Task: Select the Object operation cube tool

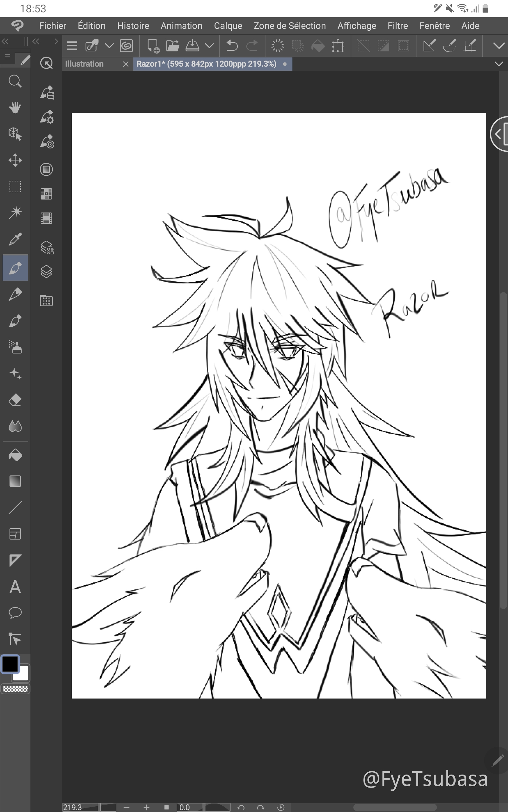Action: [x=15, y=134]
